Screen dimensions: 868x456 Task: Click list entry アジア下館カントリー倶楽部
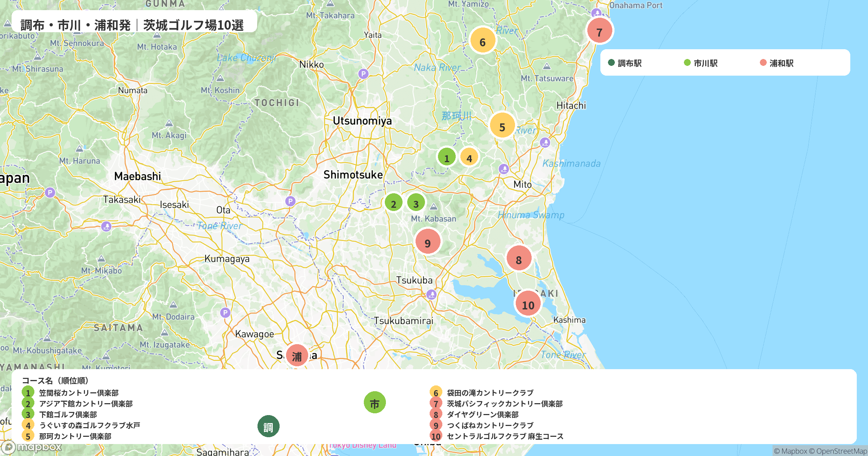pyautogui.click(x=86, y=404)
